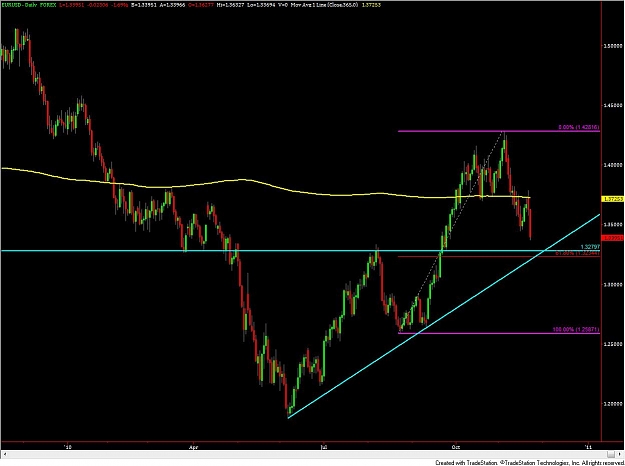
Task: Click the 1.45000 price axis label
Action: tap(613, 105)
